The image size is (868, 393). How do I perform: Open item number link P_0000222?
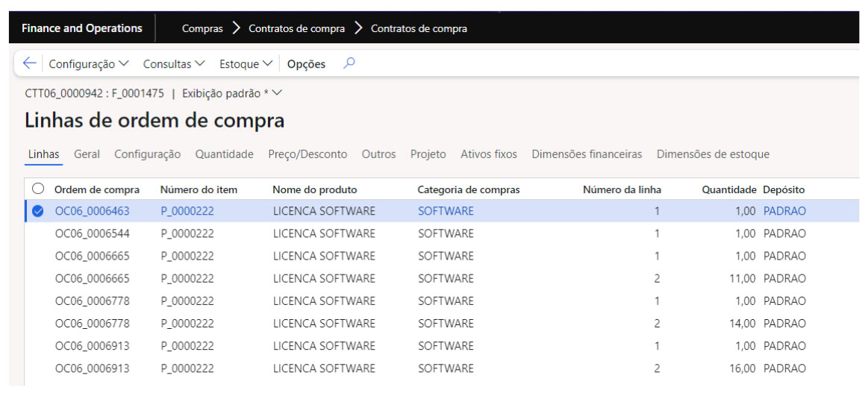click(187, 211)
